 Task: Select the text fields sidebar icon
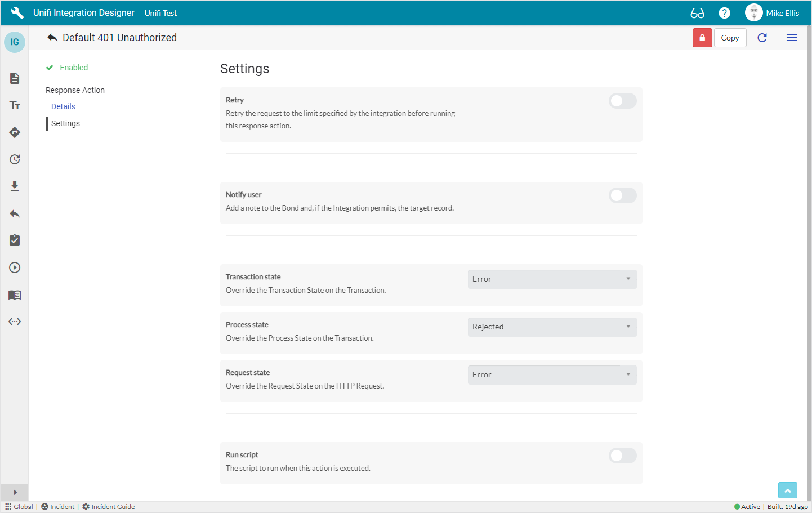(15, 105)
